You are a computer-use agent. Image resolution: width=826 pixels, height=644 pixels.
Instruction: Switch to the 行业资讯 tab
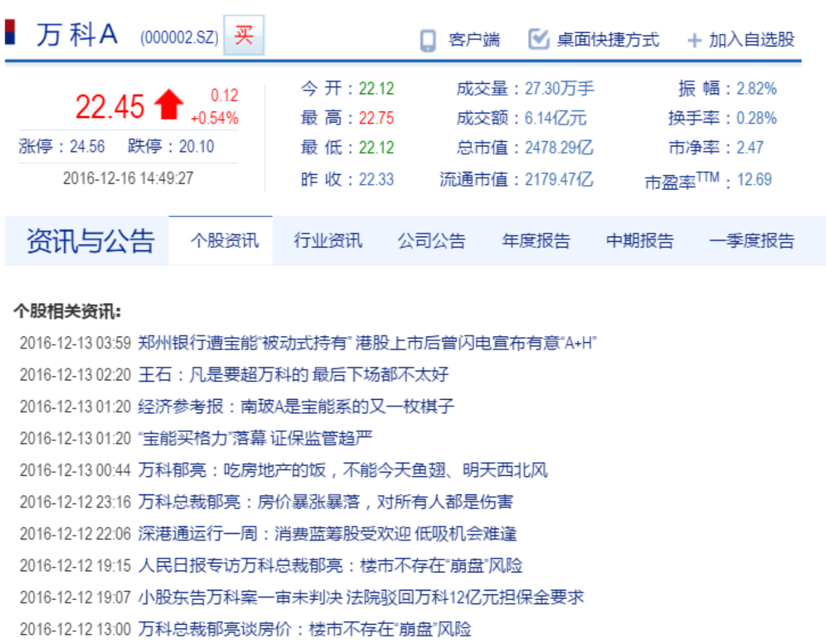pos(328,241)
